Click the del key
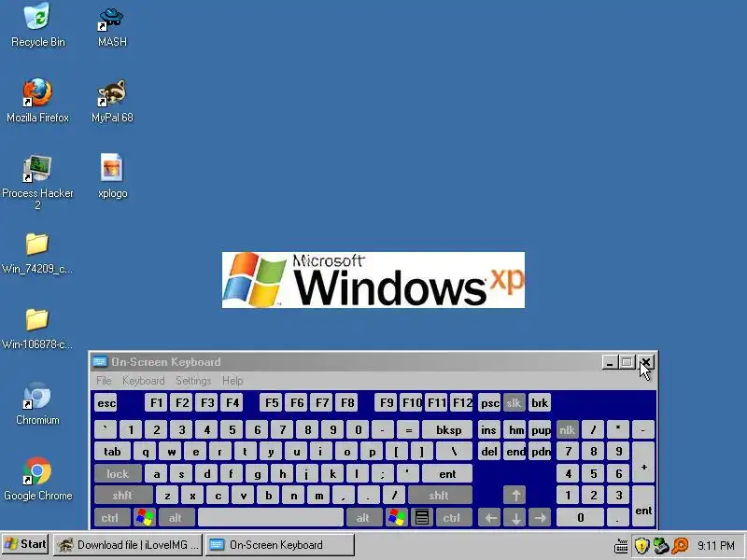 point(489,452)
